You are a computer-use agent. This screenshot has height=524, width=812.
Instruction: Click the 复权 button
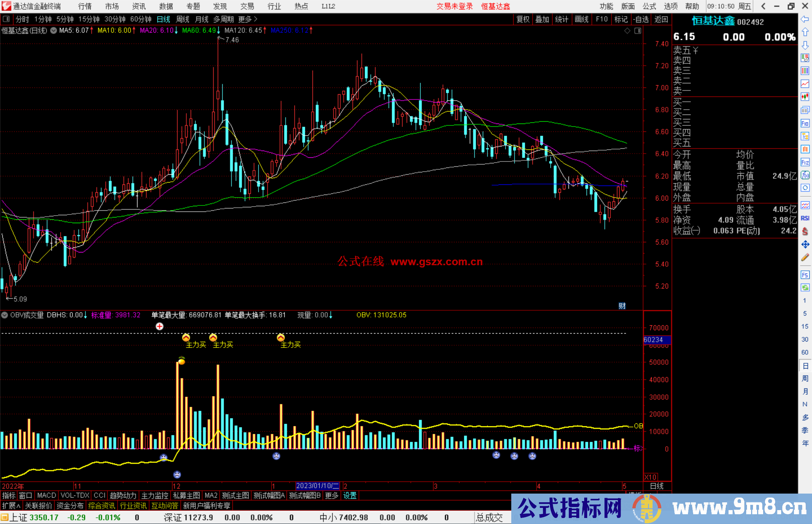pyautogui.click(x=523, y=19)
